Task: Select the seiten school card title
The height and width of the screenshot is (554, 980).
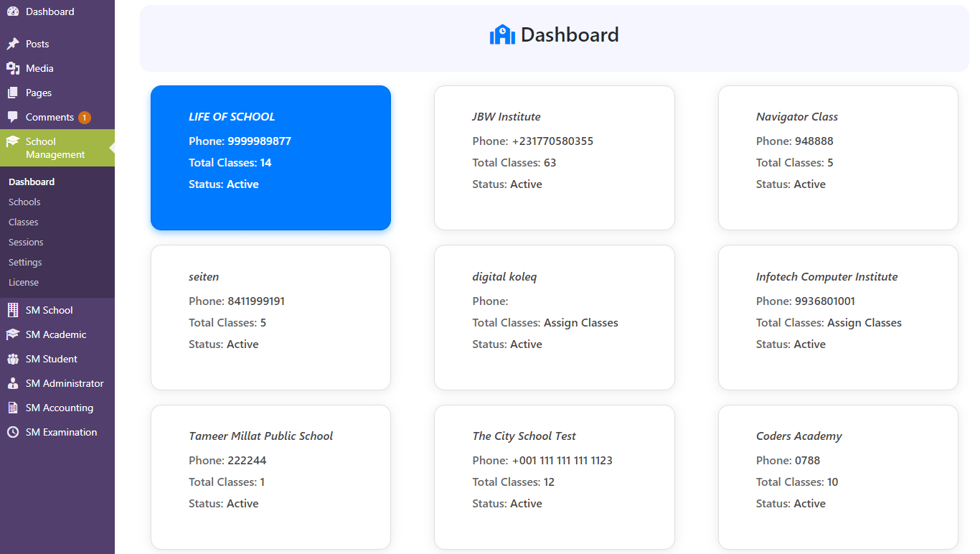Action: (x=204, y=276)
